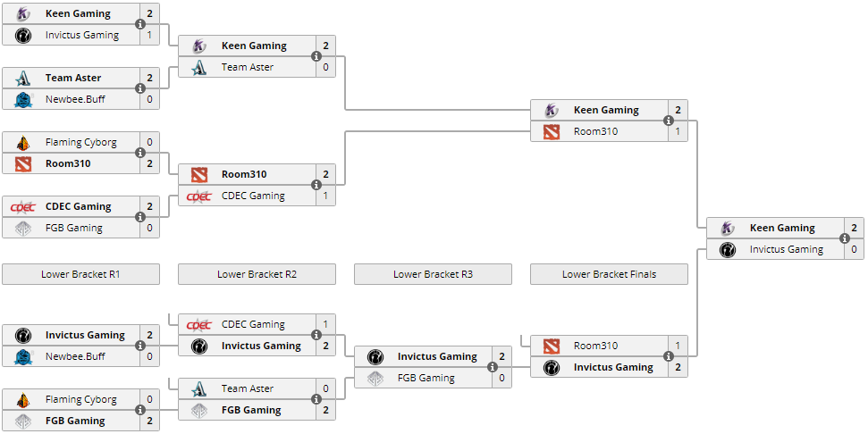Click the Team Aster logo in first round

(x=24, y=78)
